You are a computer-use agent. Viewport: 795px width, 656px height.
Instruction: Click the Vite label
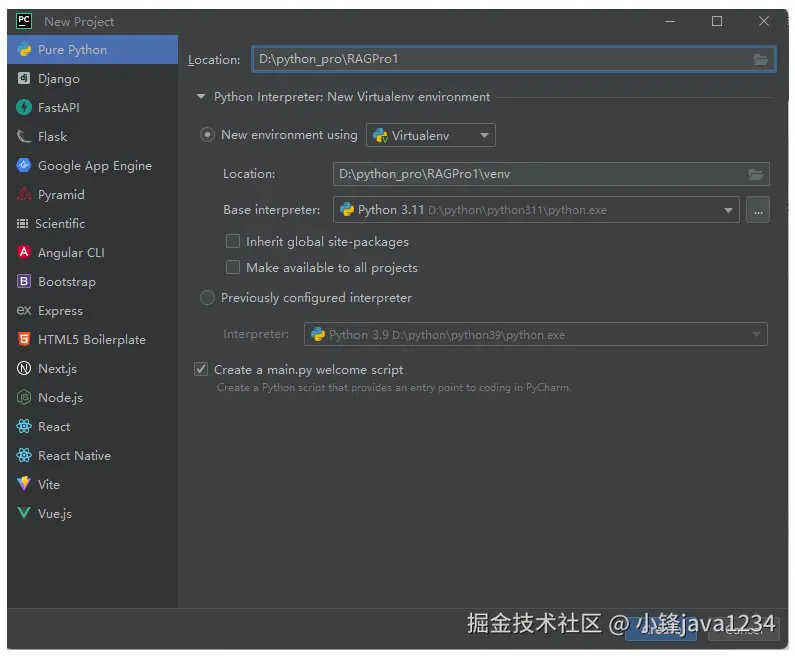49,485
